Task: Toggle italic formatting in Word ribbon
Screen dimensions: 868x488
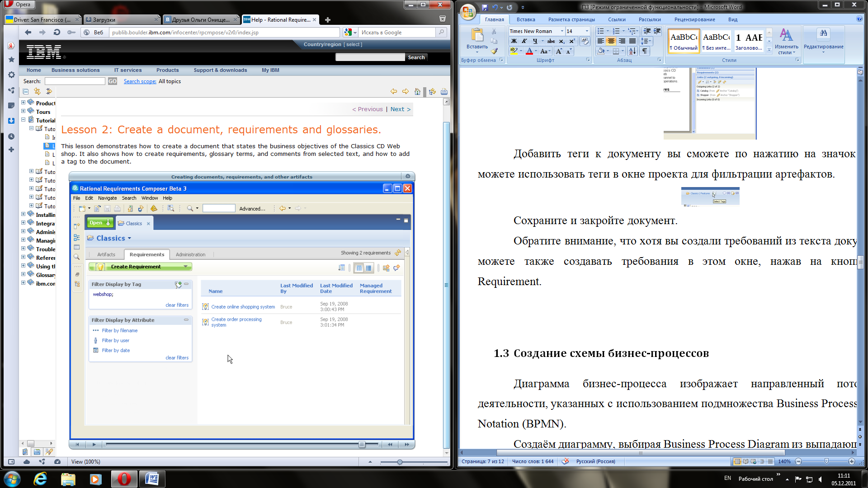Action: click(x=524, y=41)
